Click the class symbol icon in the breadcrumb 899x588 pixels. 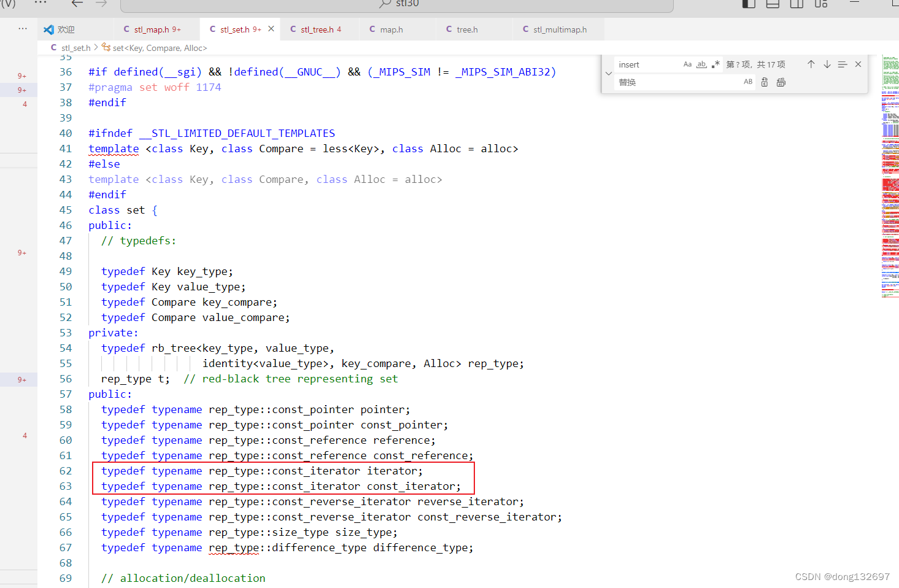(x=106, y=47)
